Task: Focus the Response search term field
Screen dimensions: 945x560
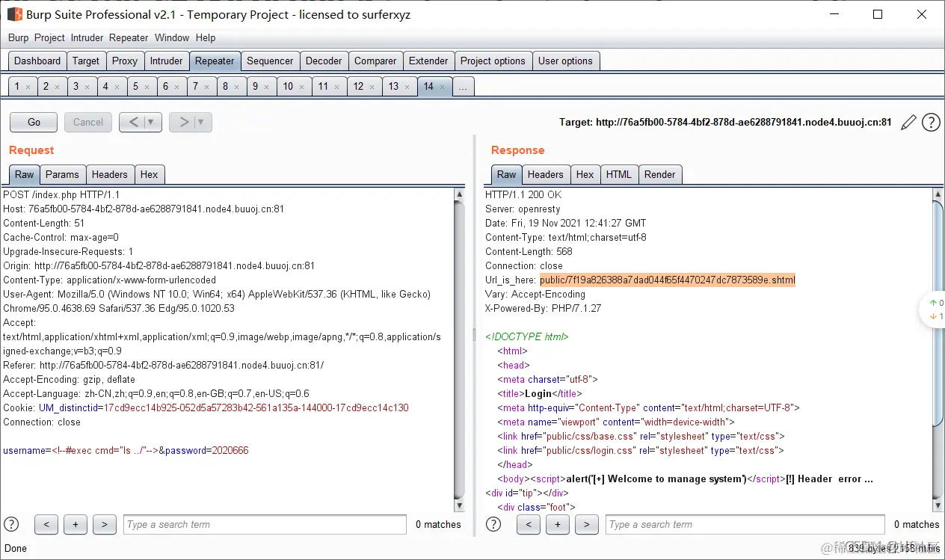Action: [x=745, y=524]
